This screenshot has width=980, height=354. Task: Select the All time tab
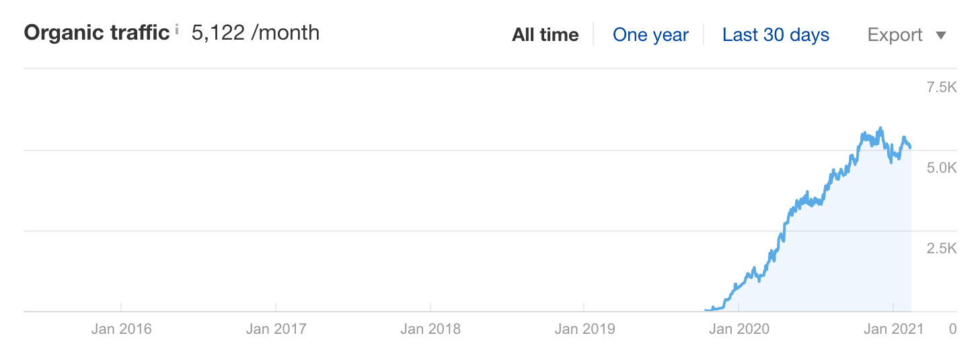[545, 35]
